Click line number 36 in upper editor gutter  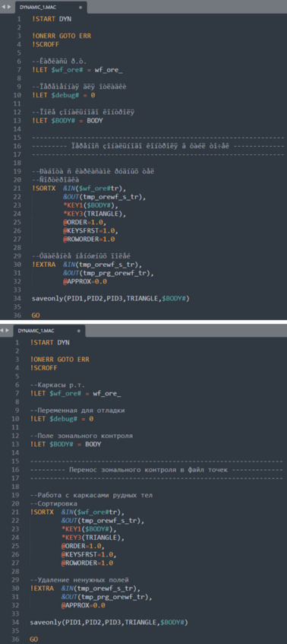click(17, 316)
